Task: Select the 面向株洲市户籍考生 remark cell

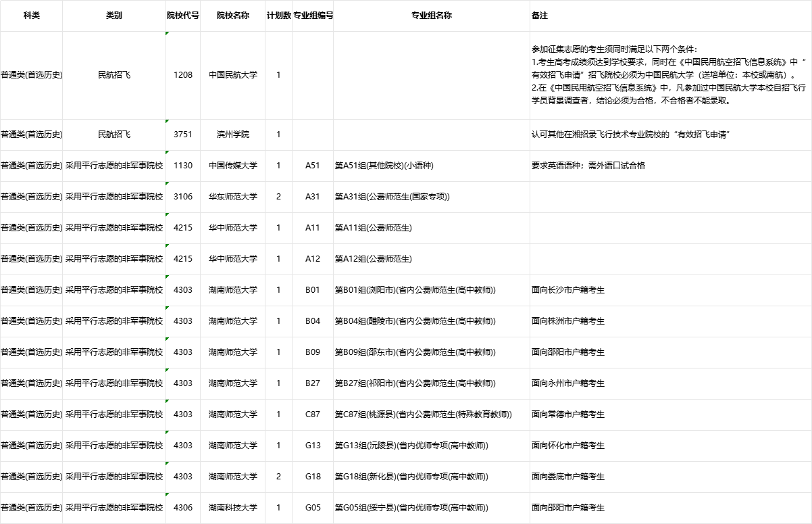Action: (x=567, y=321)
